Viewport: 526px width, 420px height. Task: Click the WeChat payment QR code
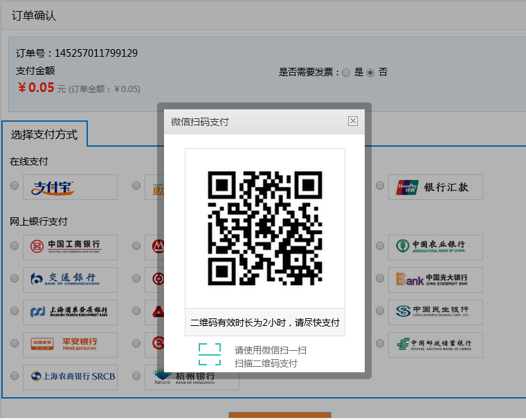click(265, 228)
